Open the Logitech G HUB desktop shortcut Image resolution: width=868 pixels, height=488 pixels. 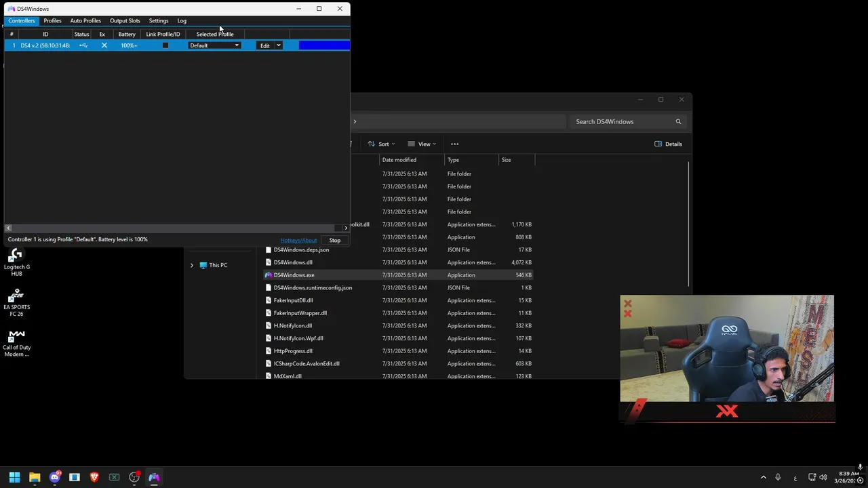(x=17, y=262)
